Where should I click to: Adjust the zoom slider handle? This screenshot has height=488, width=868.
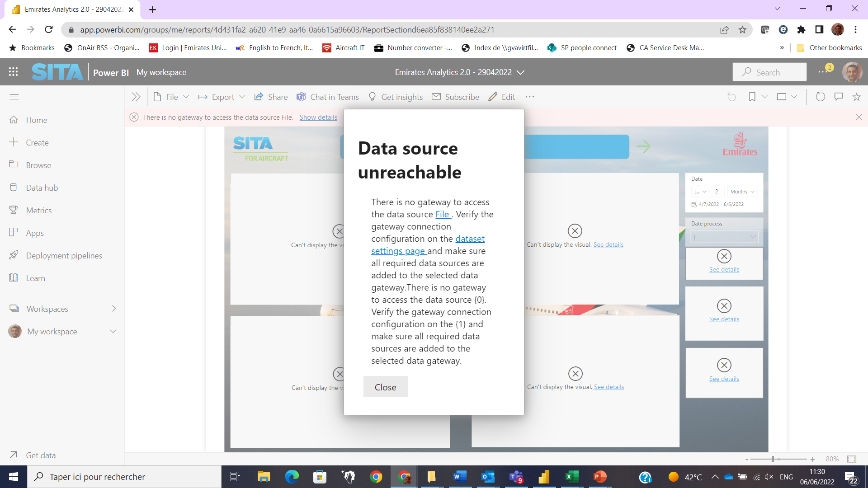773,459
